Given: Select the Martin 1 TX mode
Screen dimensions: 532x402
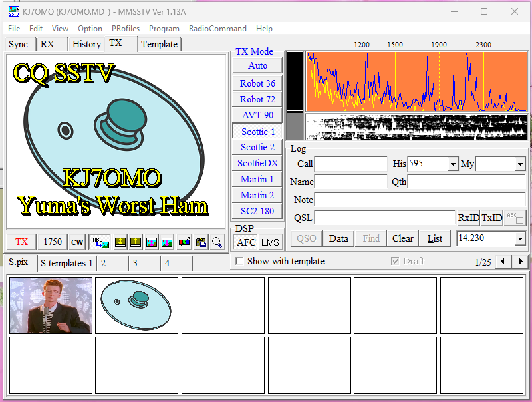Looking at the screenshot, I should [x=257, y=179].
